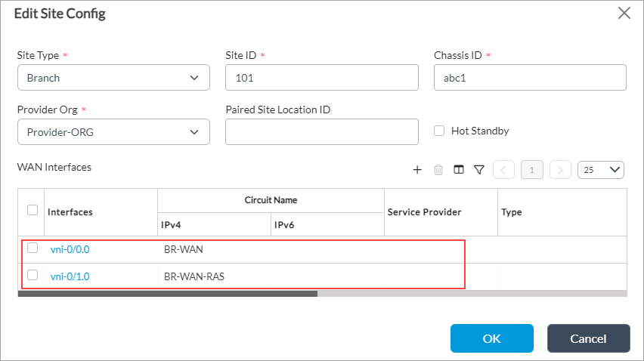The image size is (644, 361).
Task: Click the filter funnel icon
Action: [x=478, y=170]
